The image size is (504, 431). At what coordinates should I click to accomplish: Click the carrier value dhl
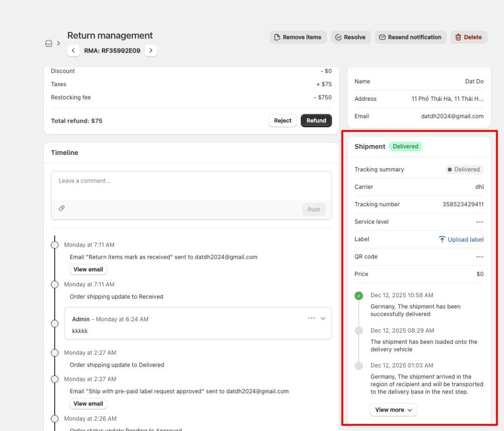tap(479, 187)
